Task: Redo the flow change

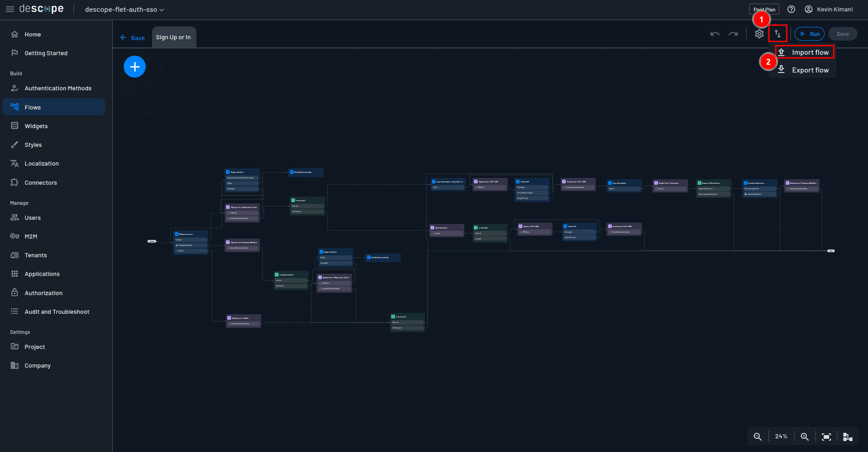Action: coord(733,34)
